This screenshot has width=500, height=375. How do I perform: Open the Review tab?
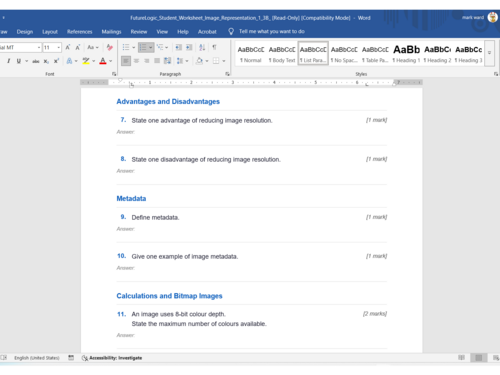(139, 32)
